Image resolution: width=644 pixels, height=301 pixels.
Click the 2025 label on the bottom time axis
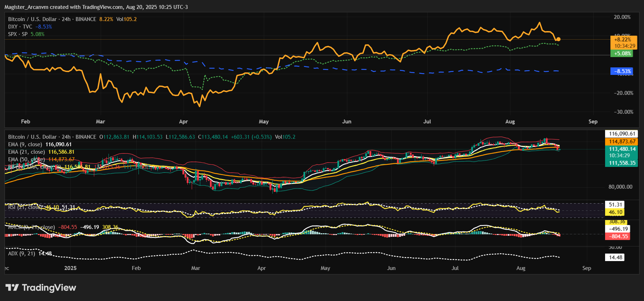[x=70, y=268]
